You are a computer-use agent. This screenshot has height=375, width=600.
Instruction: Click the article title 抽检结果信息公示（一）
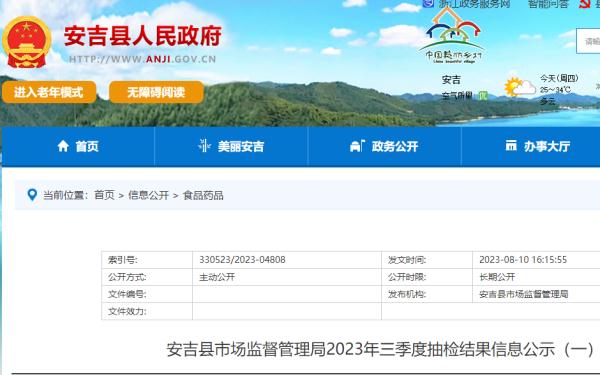click(x=380, y=349)
